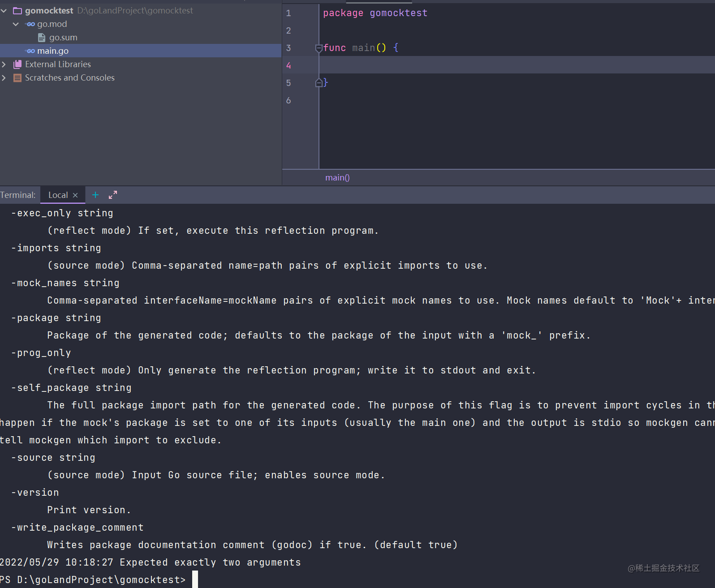This screenshot has width=715, height=588.
Task: Click '-exec_only string' in terminal output
Action: (62, 213)
